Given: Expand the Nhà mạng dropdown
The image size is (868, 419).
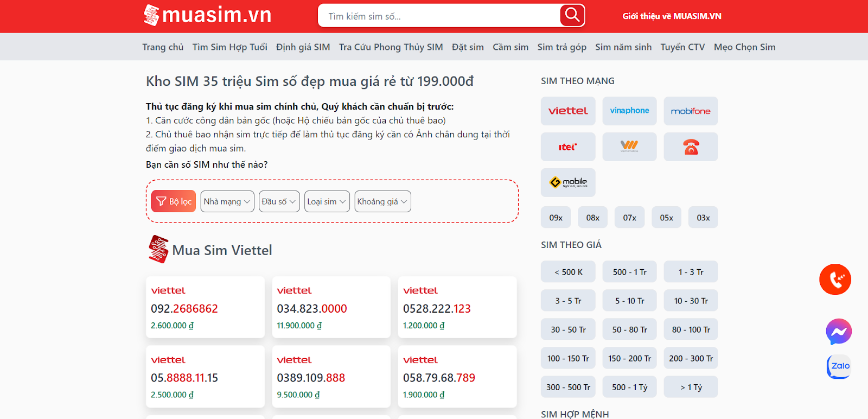Looking at the screenshot, I should (x=227, y=201).
